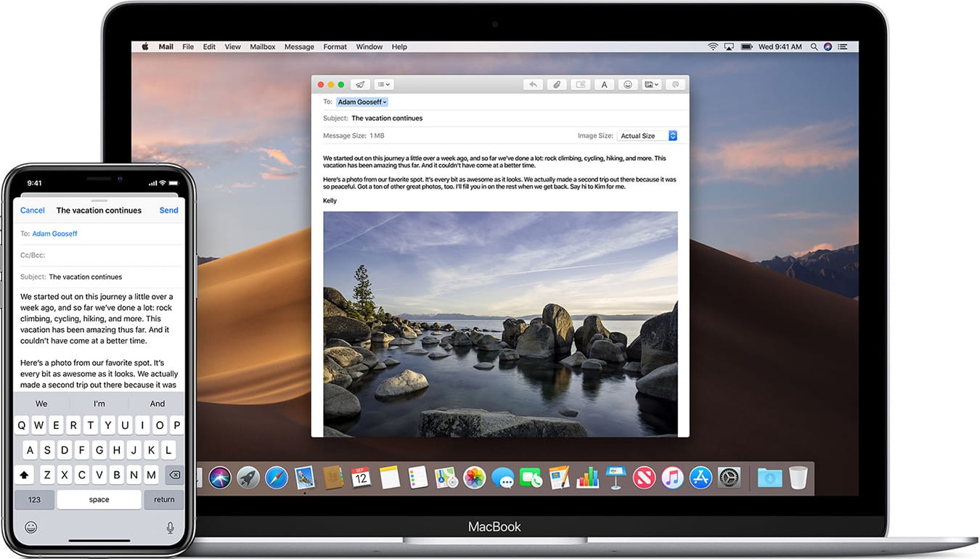Attach a file with the paperclip icon
This screenshot has width=980, height=559.
click(558, 84)
